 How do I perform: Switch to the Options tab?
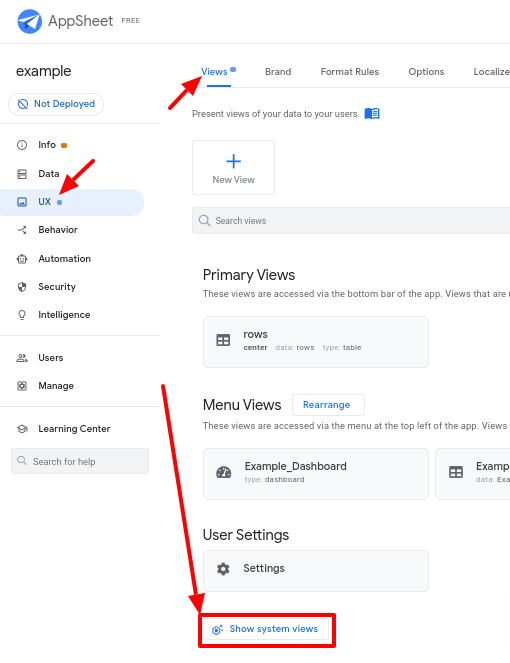click(426, 72)
